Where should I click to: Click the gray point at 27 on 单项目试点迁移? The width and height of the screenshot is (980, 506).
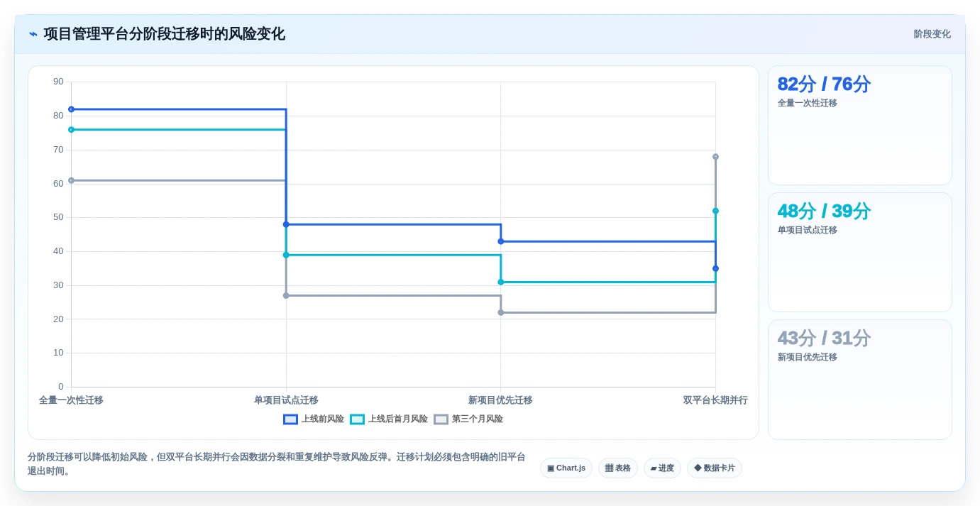pyautogui.click(x=286, y=295)
